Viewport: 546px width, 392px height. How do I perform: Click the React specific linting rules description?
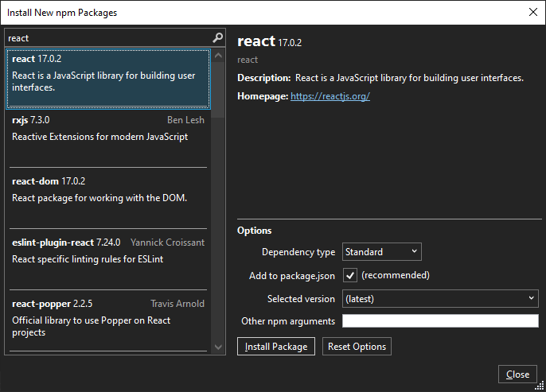pyautogui.click(x=88, y=259)
